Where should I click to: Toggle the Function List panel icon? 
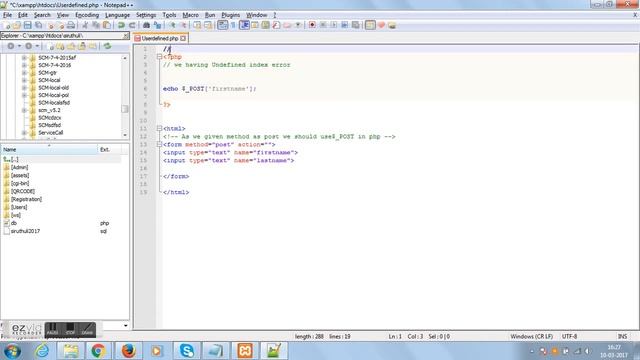pos(276,25)
